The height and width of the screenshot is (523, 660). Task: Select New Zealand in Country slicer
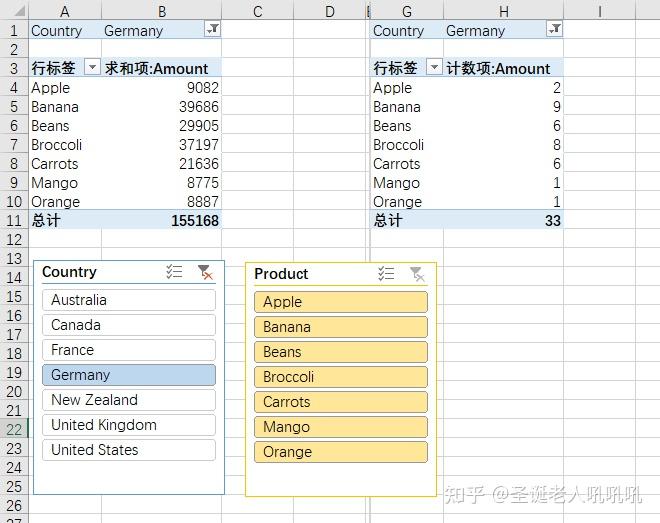pos(129,400)
